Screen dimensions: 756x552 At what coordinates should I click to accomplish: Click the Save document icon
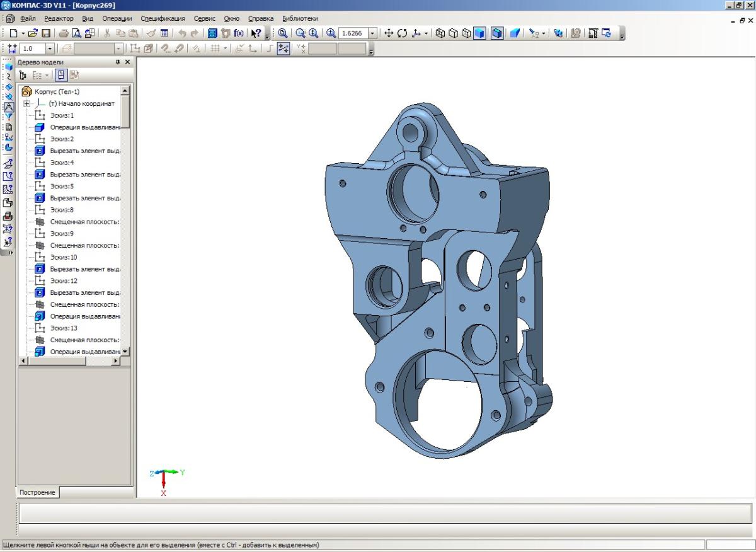pyautogui.click(x=46, y=33)
